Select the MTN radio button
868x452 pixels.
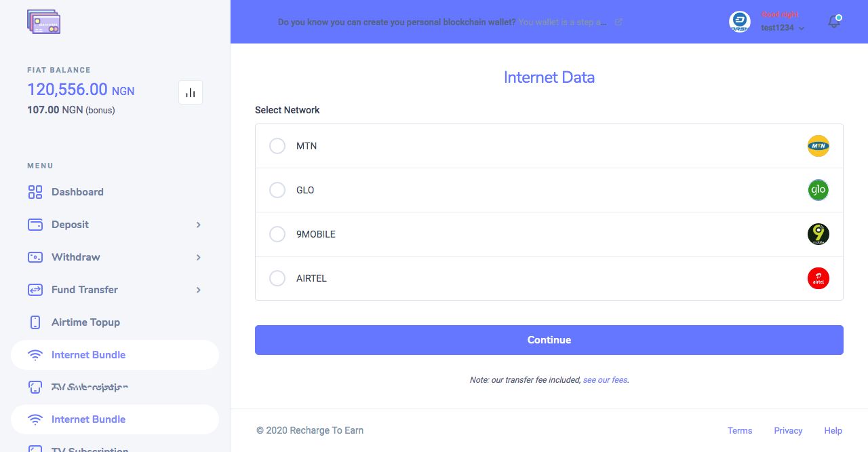click(x=277, y=146)
